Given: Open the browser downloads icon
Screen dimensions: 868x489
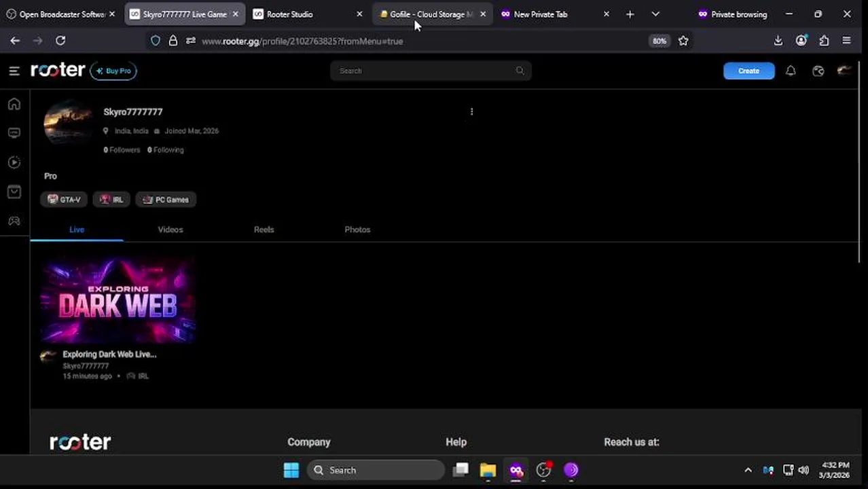Looking at the screenshot, I should pyautogui.click(x=778, y=41).
